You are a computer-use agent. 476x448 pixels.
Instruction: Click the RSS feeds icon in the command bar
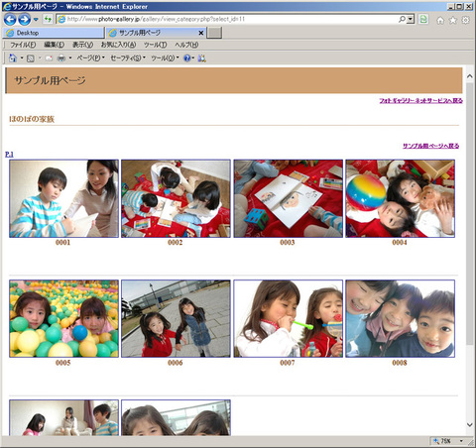point(31,58)
